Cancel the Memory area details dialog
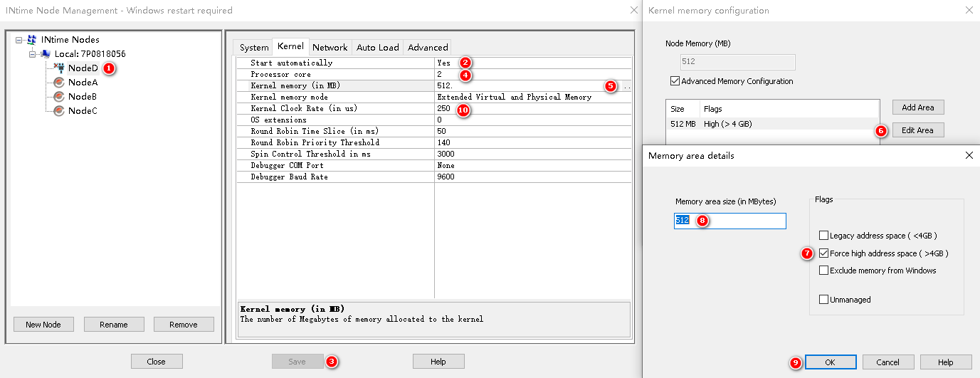This screenshot has height=378, width=980. pyautogui.click(x=887, y=362)
